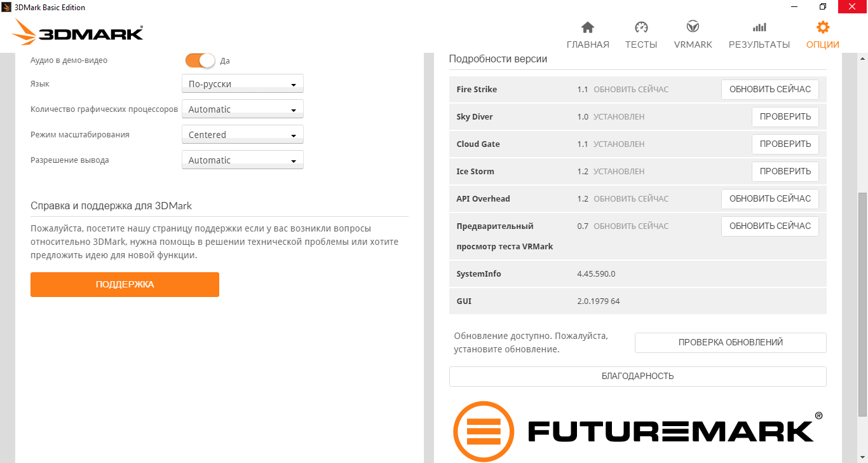The width and height of the screenshot is (868, 463).
Task: Click the 3DMark logo in header
Action: point(78,32)
